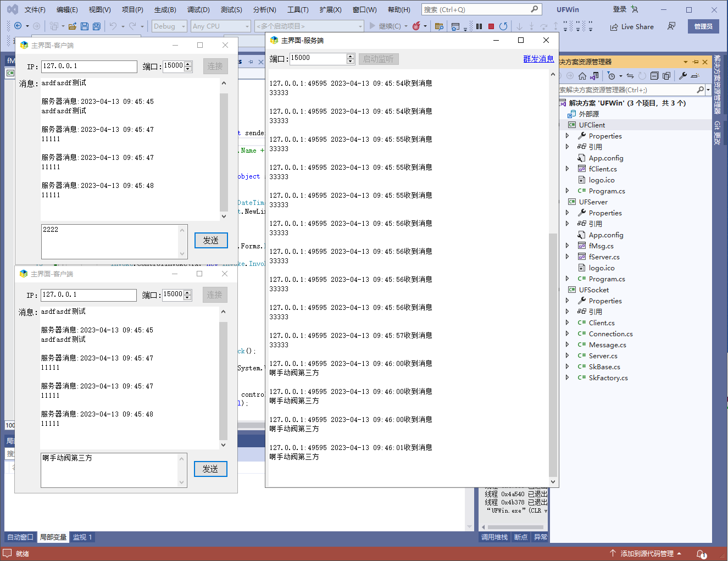The height and width of the screenshot is (561, 728).
Task: Click the Hot Reload flame icon
Action: [416, 26]
